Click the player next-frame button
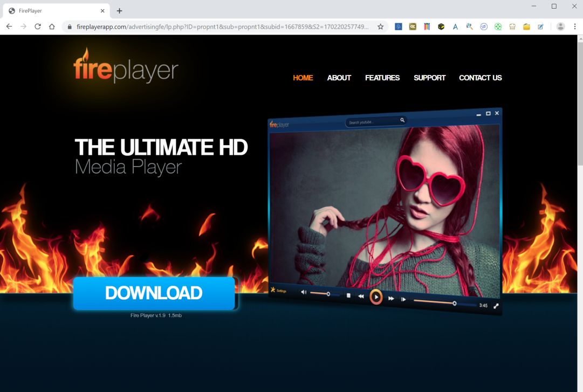This screenshot has width=583, height=392. click(403, 299)
